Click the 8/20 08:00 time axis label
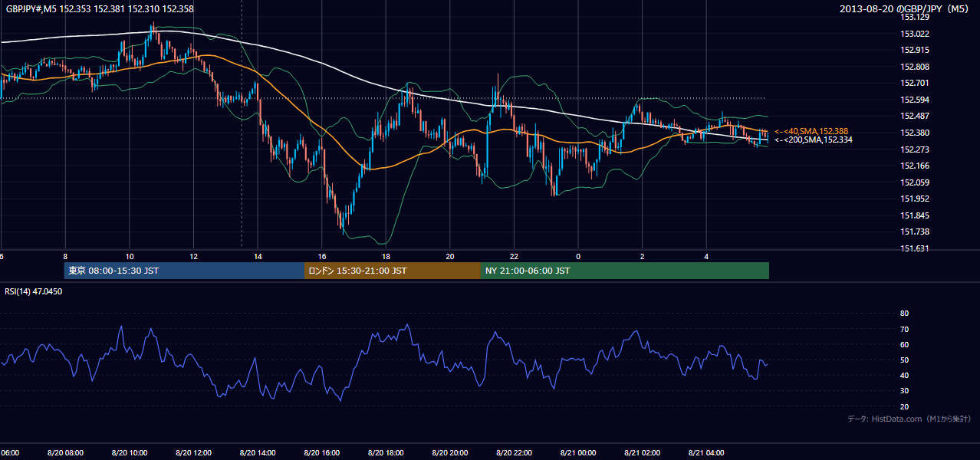 pos(65,453)
